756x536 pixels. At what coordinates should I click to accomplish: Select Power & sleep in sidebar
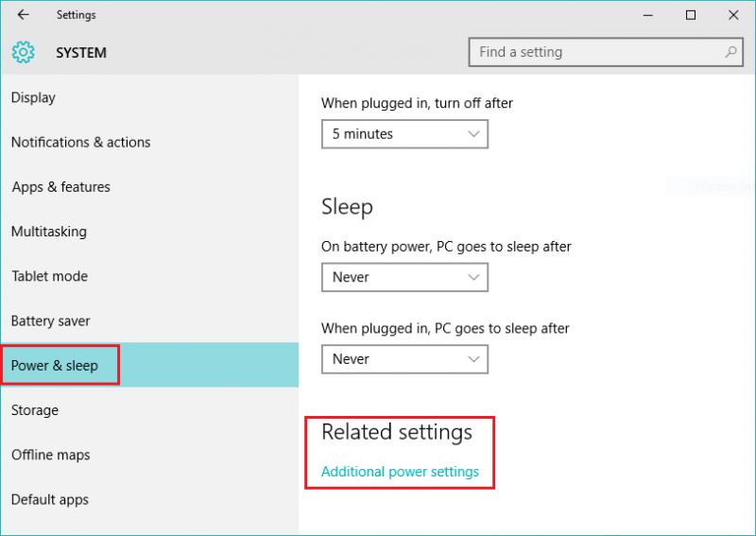(55, 366)
